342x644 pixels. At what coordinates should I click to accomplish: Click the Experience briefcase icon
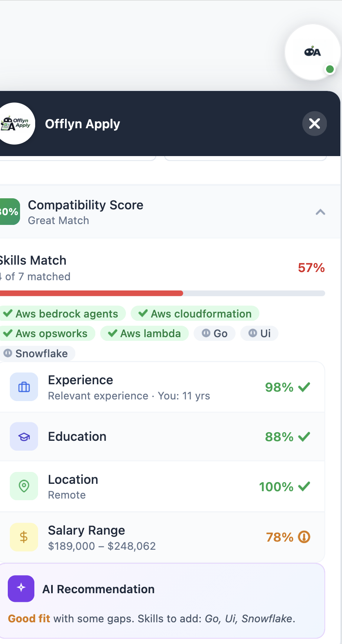pos(24,387)
